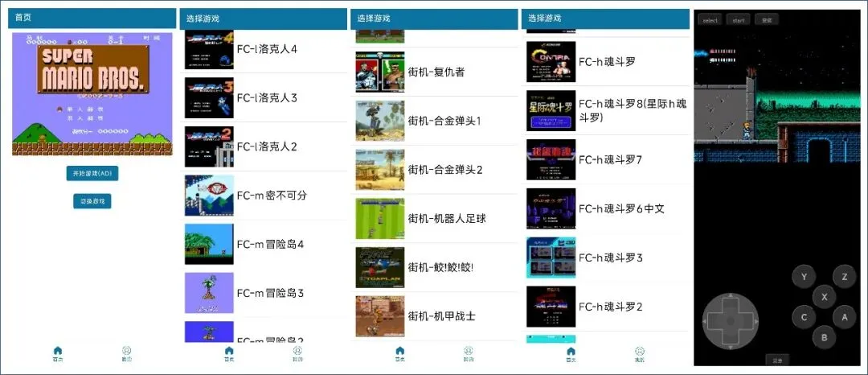This screenshot has height=375, width=868.
Task: Select the FC-h魂斗罗2 thumbnail
Action: point(551,307)
